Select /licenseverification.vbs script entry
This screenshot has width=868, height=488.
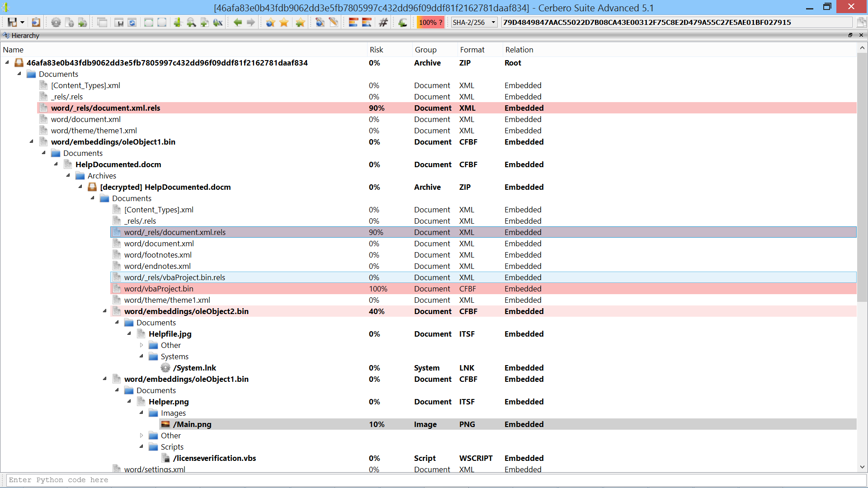[214, 458]
